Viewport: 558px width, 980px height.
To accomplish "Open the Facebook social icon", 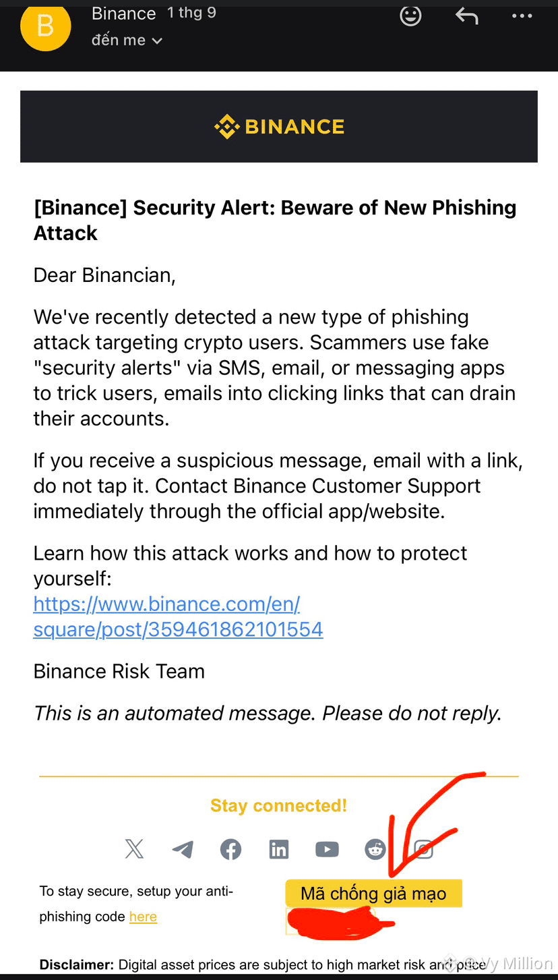I will (x=231, y=849).
